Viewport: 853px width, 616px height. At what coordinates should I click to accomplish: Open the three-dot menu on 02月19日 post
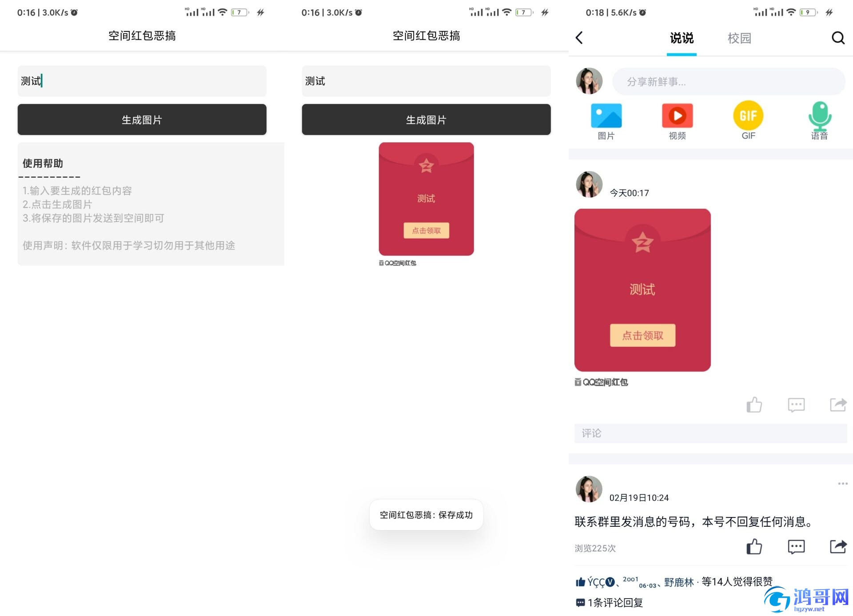843,484
